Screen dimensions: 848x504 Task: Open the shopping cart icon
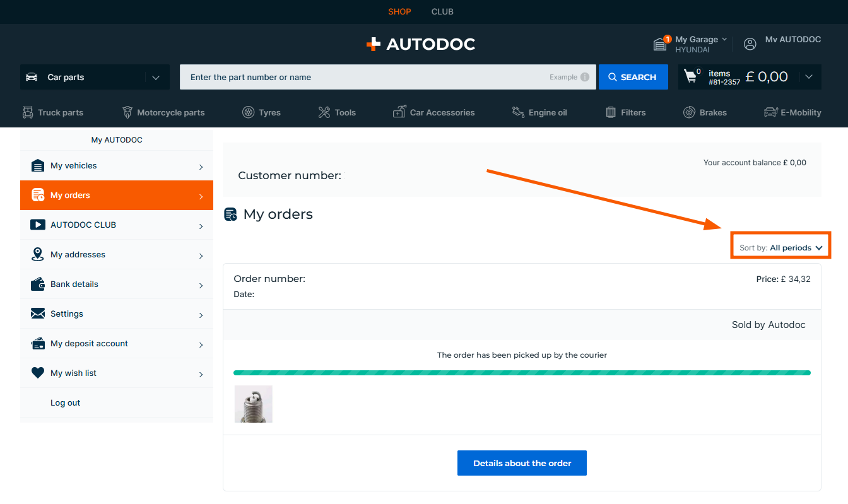690,77
